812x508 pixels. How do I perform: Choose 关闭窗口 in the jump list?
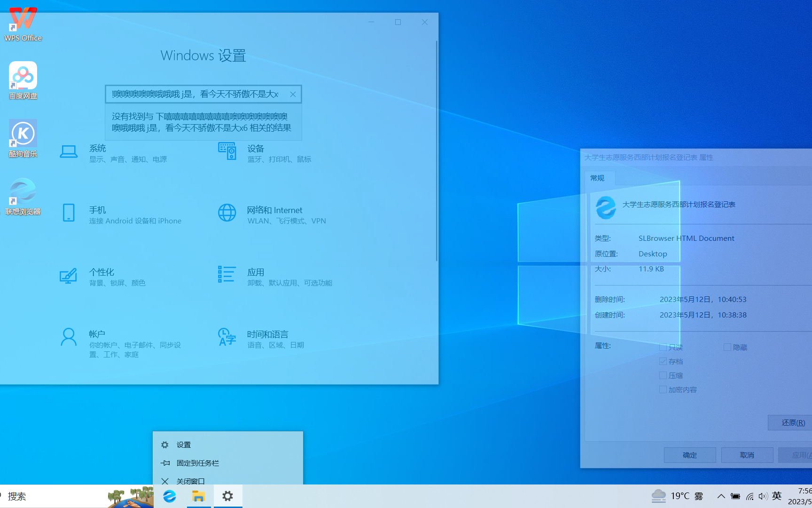pos(227,481)
